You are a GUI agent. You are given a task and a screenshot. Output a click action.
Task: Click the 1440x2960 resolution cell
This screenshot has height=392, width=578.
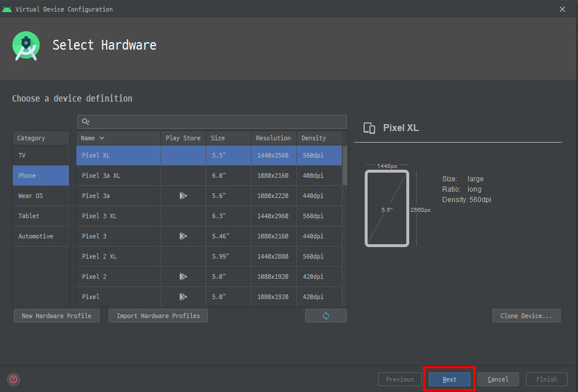[x=273, y=216]
